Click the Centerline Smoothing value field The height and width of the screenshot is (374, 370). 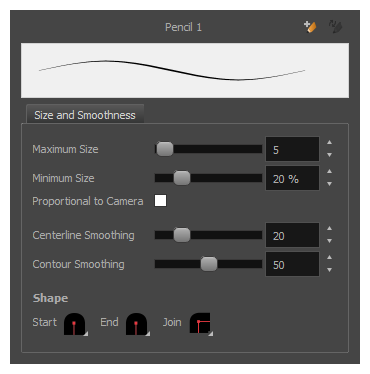pyautogui.click(x=292, y=235)
